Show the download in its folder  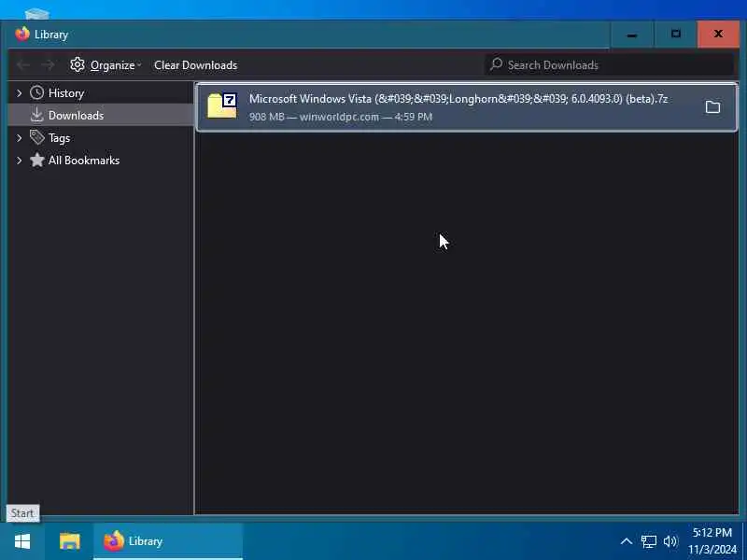pyautogui.click(x=712, y=106)
